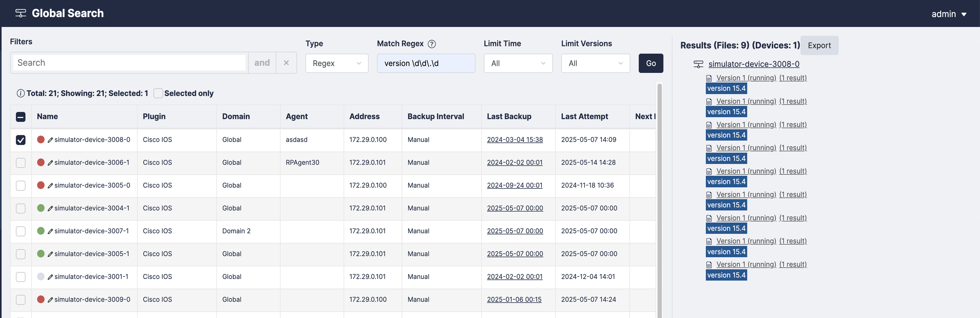Click the clear X icon next to the and button

[286, 63]
